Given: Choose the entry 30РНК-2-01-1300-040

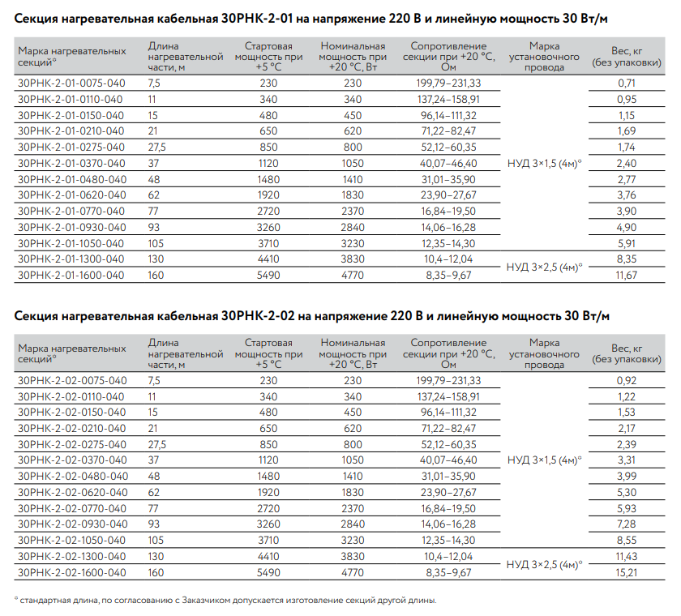Looking at the screenshot, I should pyautogui.click(x=71, y=259).
